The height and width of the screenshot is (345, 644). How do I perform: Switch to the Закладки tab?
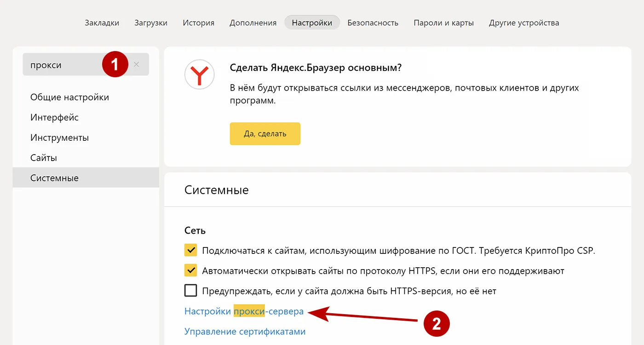102,22
